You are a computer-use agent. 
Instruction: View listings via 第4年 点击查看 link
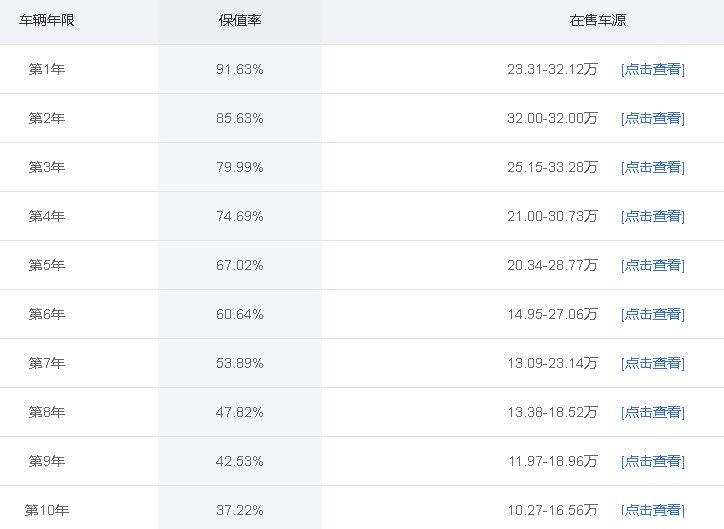click(652, 216)
